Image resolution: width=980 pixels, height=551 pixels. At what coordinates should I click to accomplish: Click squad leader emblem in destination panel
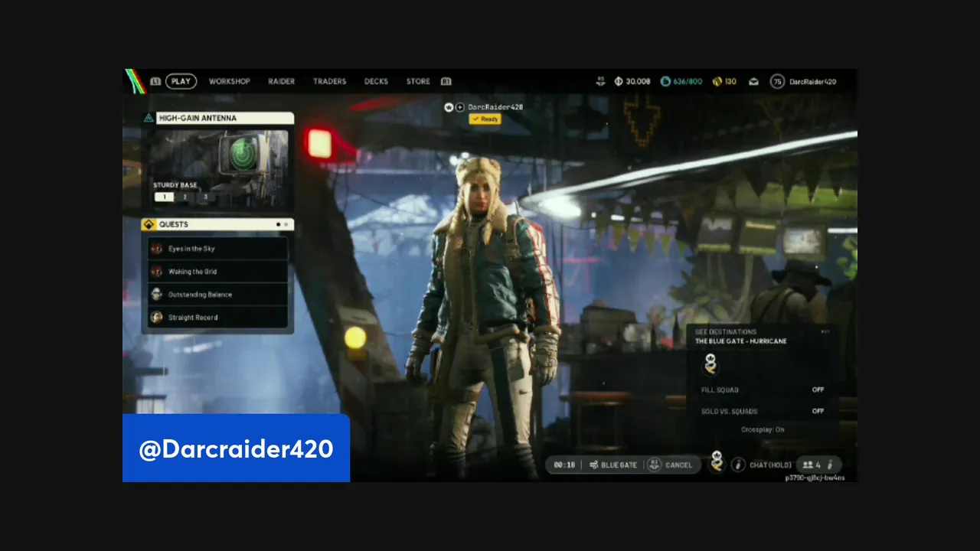click(710, 364)
